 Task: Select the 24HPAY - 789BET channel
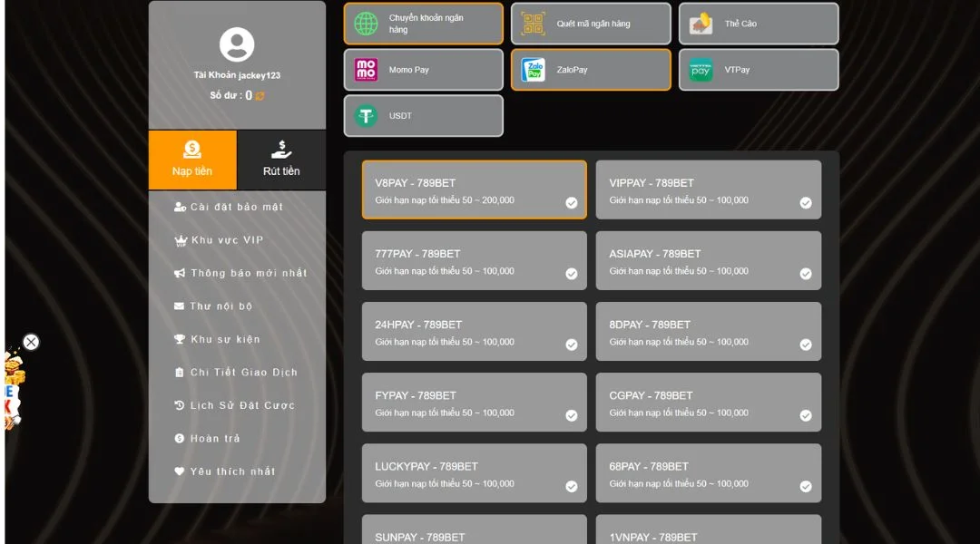pos(475,332)
